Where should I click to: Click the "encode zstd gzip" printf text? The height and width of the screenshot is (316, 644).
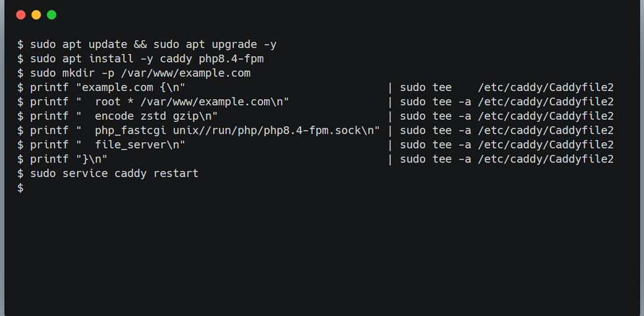click(147, 116)
